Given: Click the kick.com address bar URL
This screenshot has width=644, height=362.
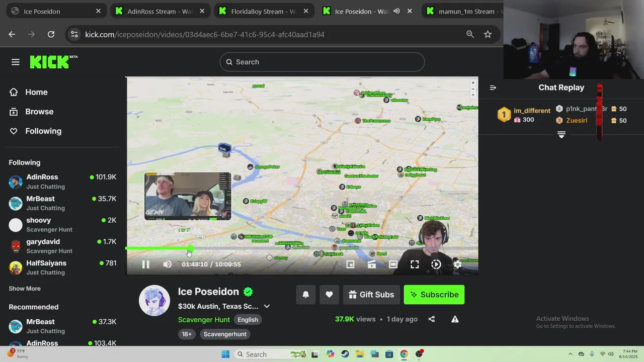Looking at the screenshot, I should click(x=205, y=34).
